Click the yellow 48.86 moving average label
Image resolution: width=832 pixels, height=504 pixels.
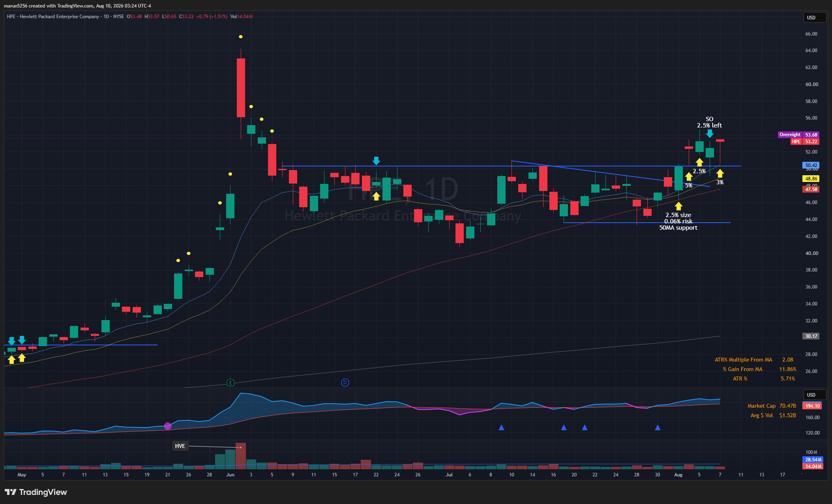(811, 179)
